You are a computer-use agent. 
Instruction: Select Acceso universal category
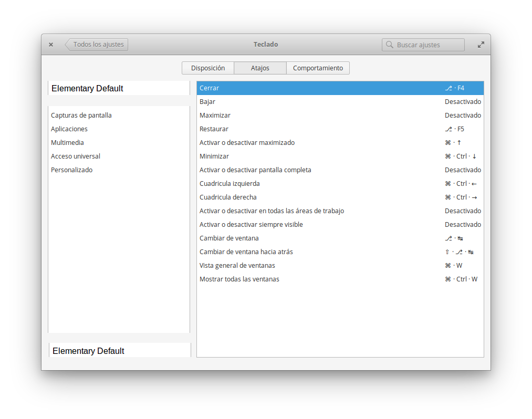119,156
